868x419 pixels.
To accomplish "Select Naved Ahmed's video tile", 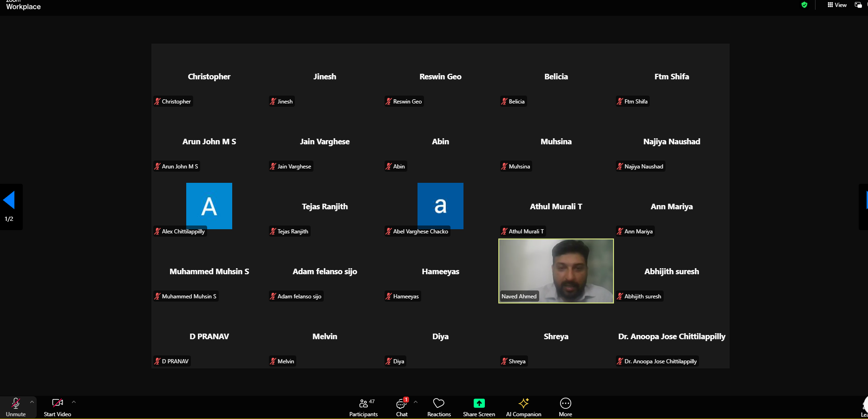I will point(556,271).
